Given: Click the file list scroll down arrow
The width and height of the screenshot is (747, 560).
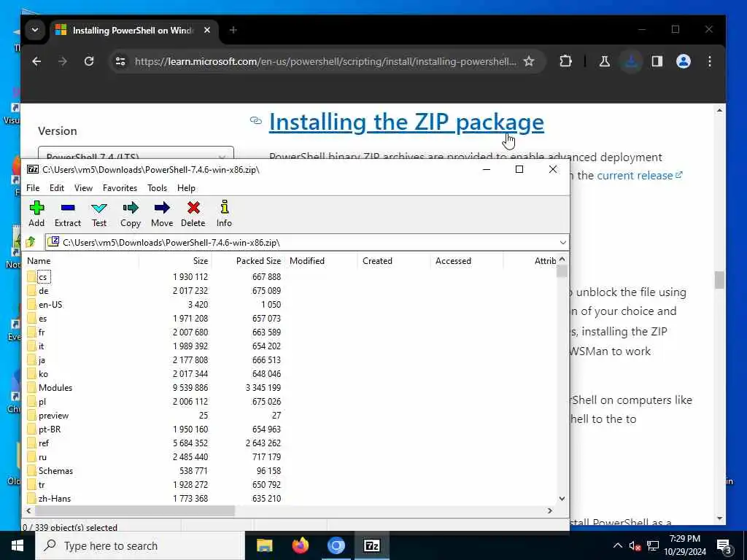Looking at the screenshot, I should pyautogui.click(x=562, y=499).
